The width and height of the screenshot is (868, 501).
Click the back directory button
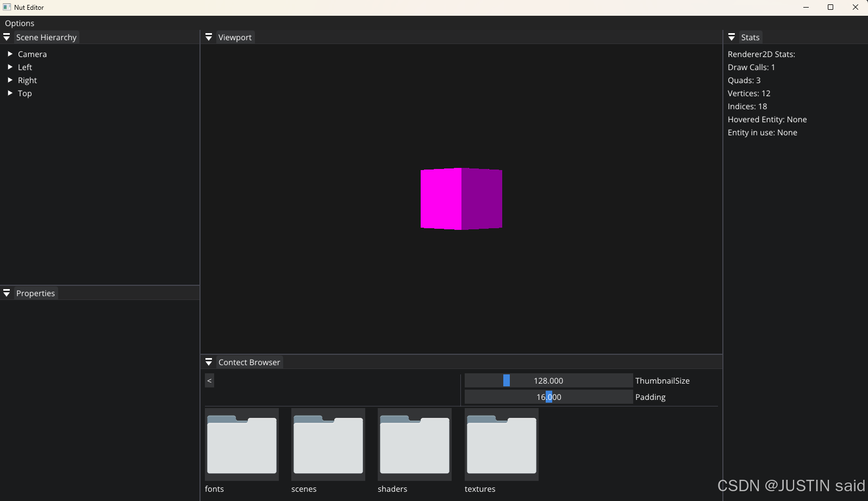click(x=209, y=380)
